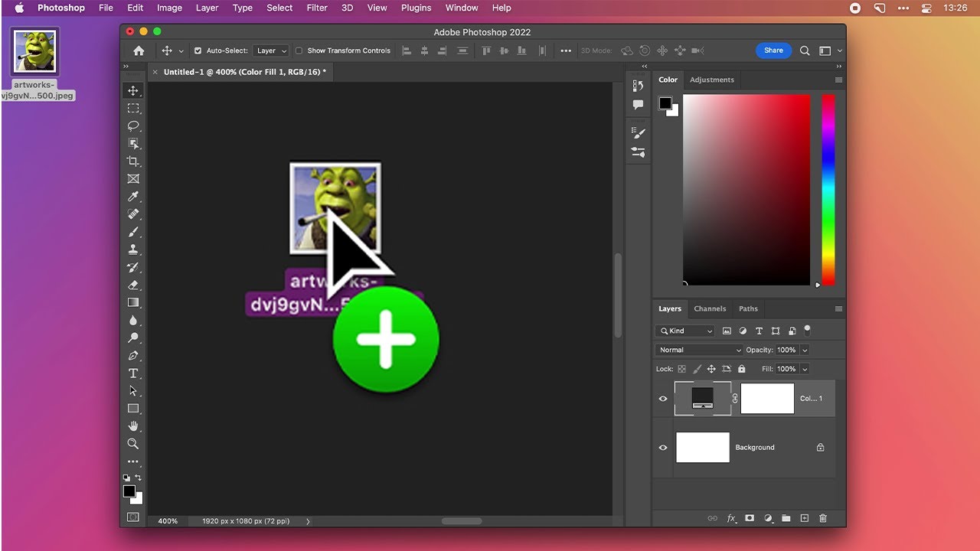Delete layer with the trash icon
Image resolution: width=980 pixels, height=551 pixels.
823,518
